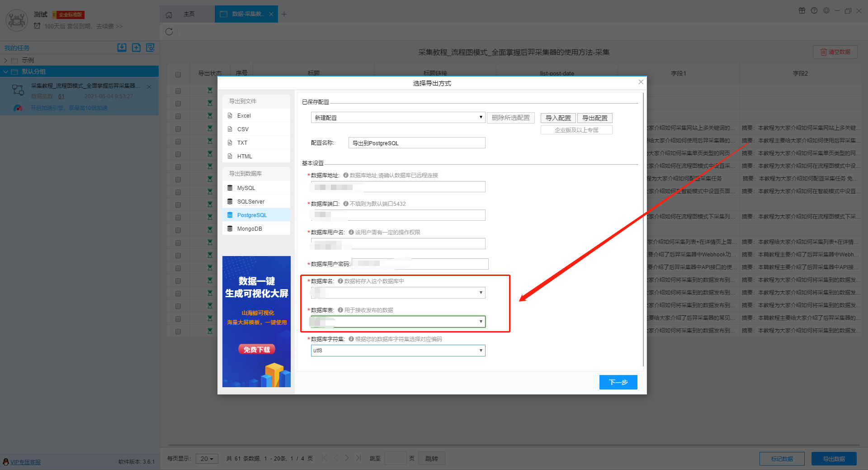The image size is (868, 470).
Task: Click the gift icon at top right
Action: point(802,10)
